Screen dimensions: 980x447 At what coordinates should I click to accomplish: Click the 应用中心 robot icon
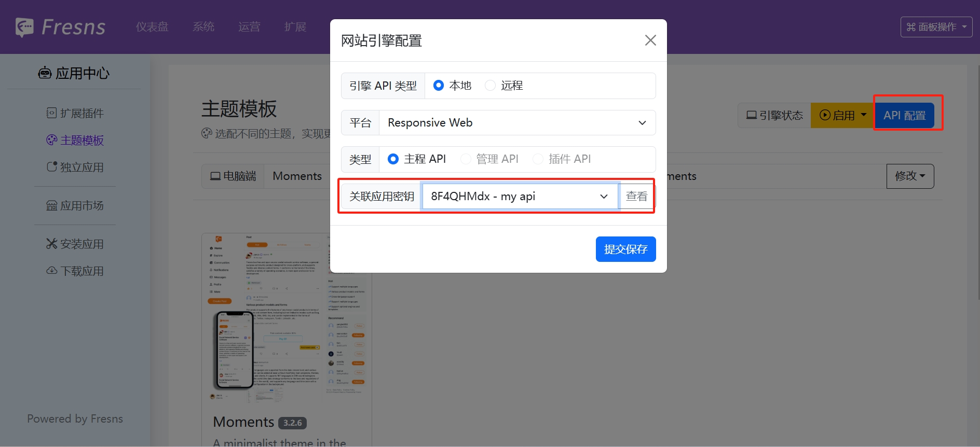(45, 73)
